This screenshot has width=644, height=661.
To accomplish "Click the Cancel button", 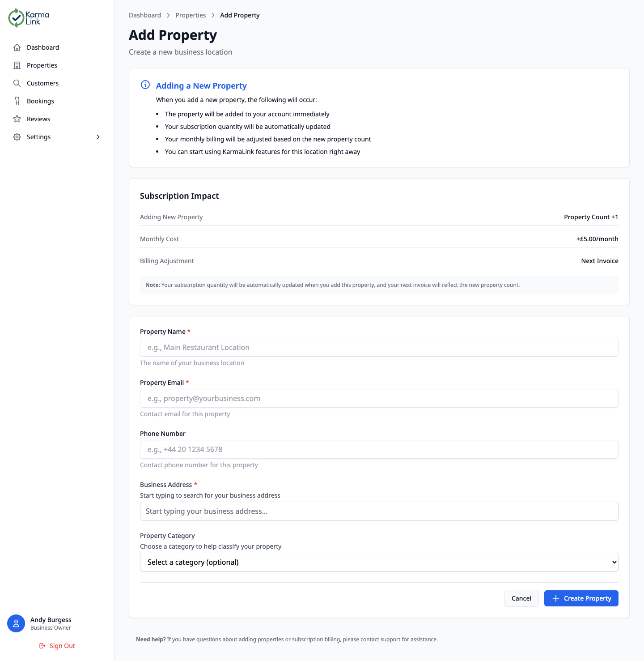I will click(x=521, y=598).
